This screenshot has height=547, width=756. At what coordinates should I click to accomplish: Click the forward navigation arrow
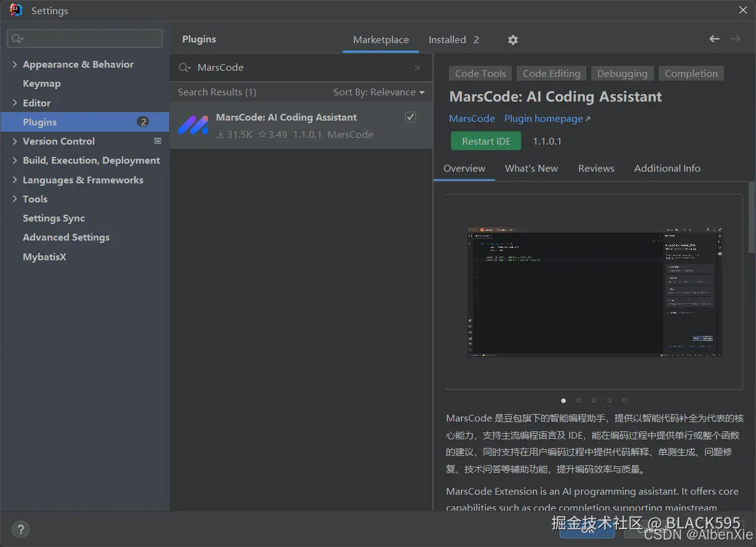point(735,39)
